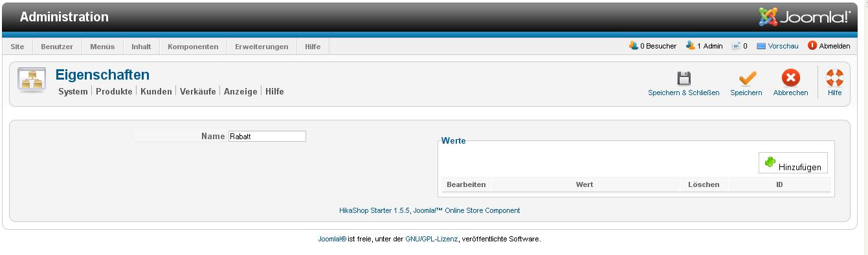Focus the Name input field
Viewport: 868px width, 255px height.
267,137
